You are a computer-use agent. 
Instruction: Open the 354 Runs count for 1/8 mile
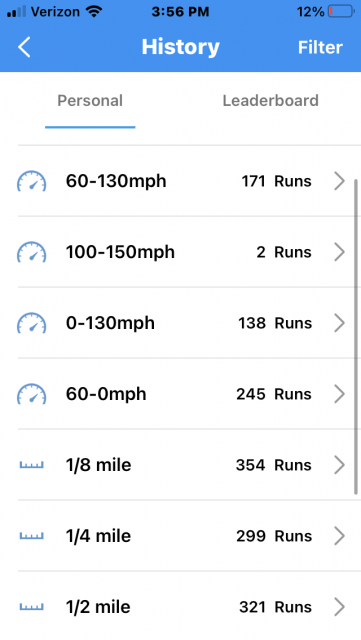(274, 465)
